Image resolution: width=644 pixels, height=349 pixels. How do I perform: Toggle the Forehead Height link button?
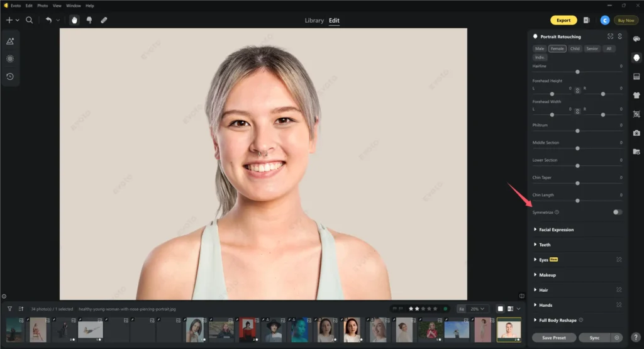point(577,91)
